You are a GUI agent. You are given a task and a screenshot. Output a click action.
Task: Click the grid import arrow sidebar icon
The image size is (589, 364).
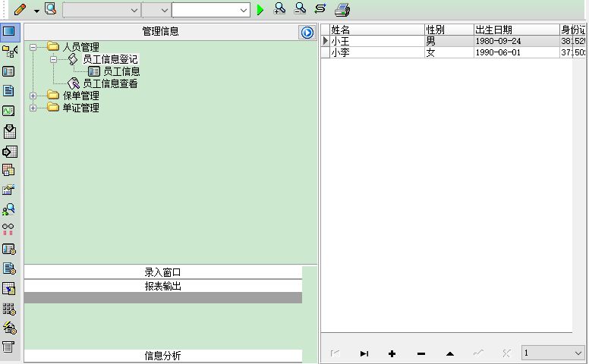click(x=8, y=288)
